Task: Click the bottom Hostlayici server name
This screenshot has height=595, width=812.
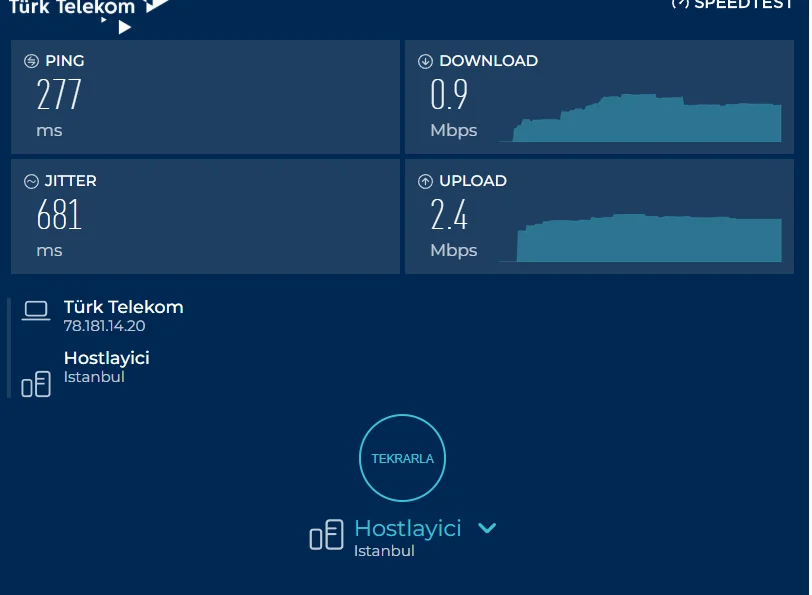Action: (408, 528)
